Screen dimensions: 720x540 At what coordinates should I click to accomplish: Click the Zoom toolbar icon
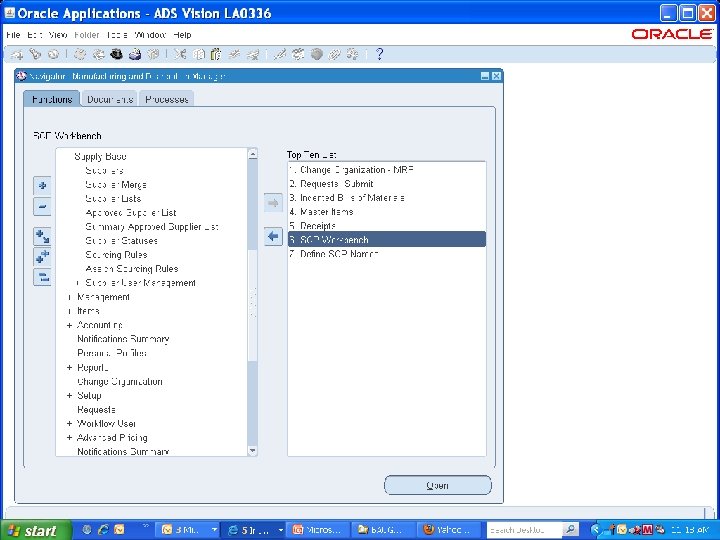(x=298, y=55)
